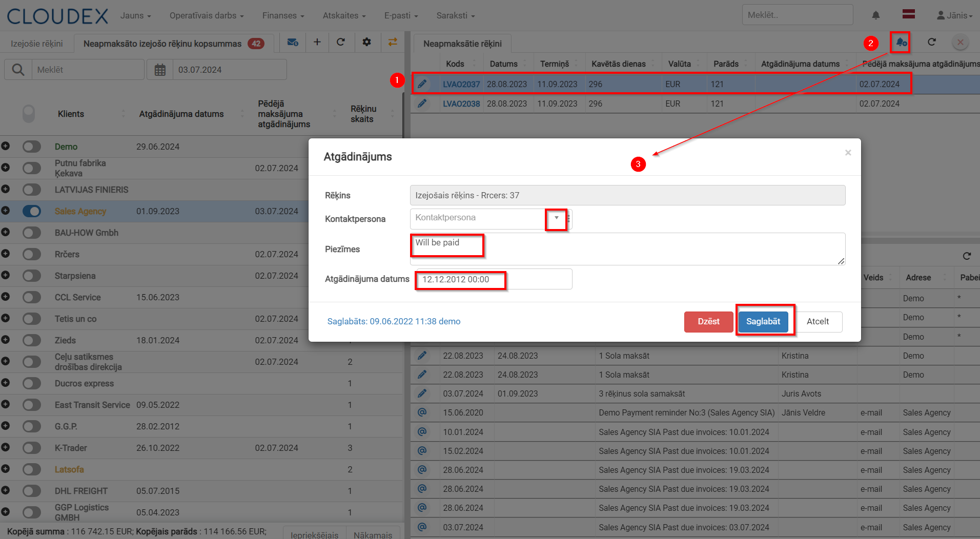980x539 pixels.
Task: Click the Atcelt button
Action: [818, 321]
